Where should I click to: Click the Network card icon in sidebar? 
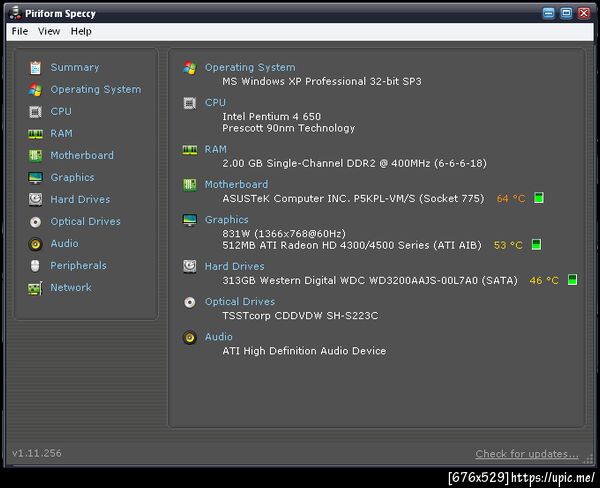pos(35,288)
